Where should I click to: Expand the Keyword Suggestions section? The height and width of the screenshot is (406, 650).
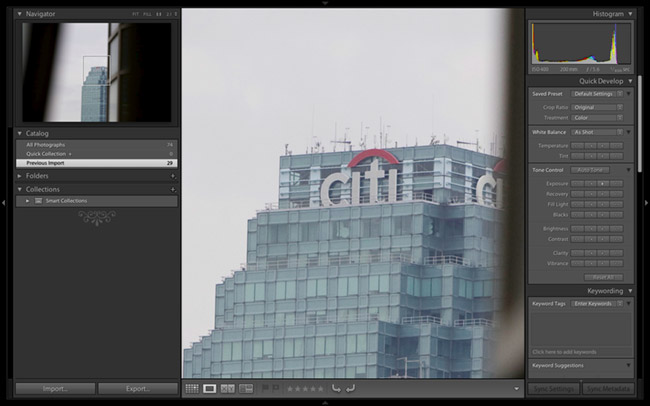[629, 365]
